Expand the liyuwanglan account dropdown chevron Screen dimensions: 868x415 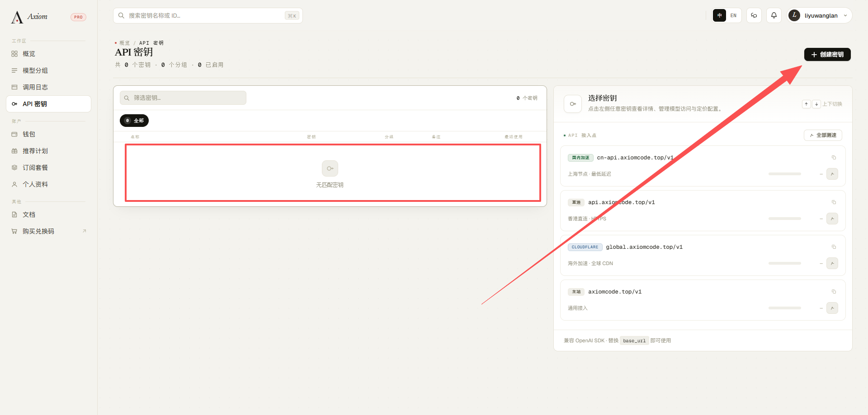845,15
